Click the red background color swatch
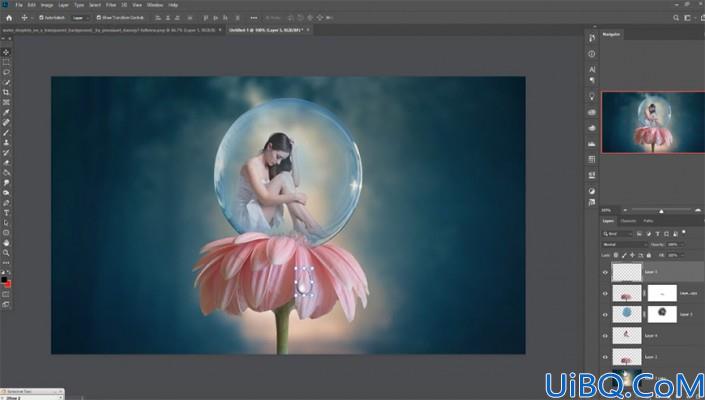 coord(8,284)
